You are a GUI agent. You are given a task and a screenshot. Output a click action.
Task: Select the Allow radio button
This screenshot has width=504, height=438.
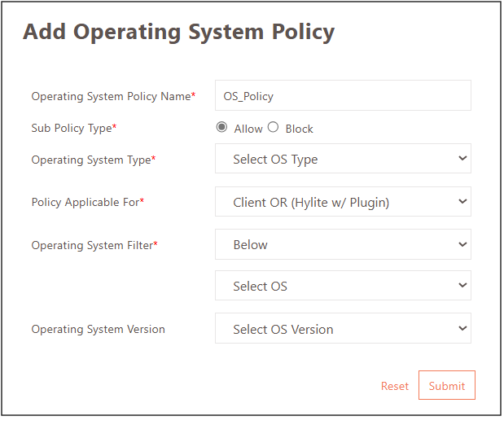coord(221,127)
